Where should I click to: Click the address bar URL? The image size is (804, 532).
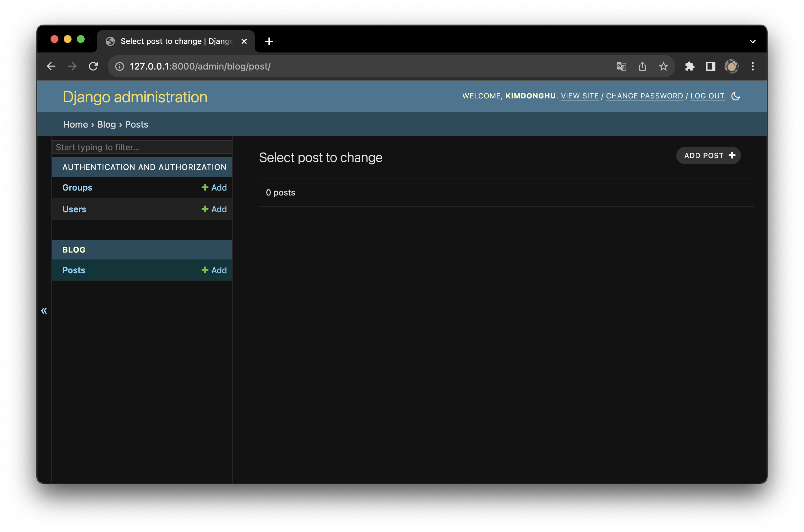(200, 66)
